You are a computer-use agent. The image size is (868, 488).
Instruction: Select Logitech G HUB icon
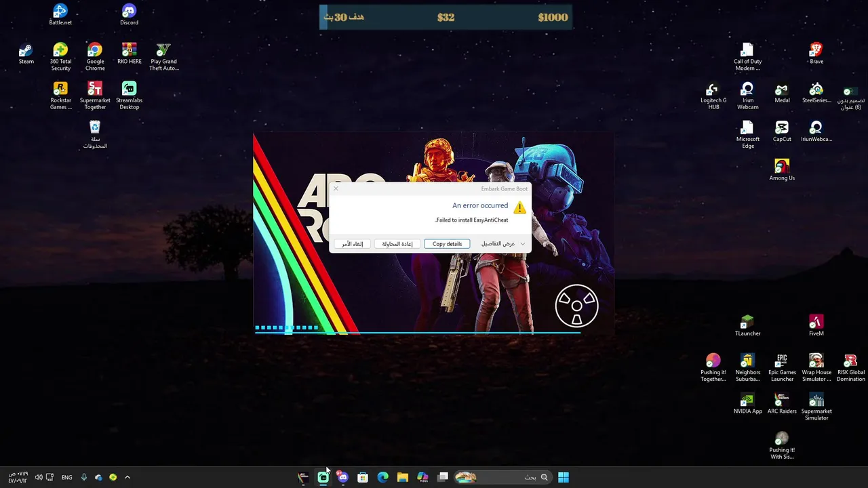(713, 96)
